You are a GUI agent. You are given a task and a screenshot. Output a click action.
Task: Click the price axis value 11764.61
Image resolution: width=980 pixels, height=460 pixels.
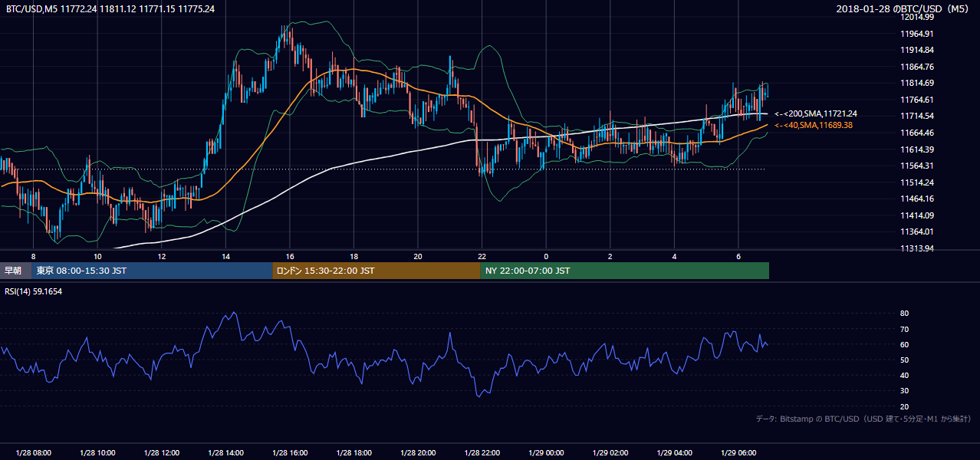(x=916, y=100)
